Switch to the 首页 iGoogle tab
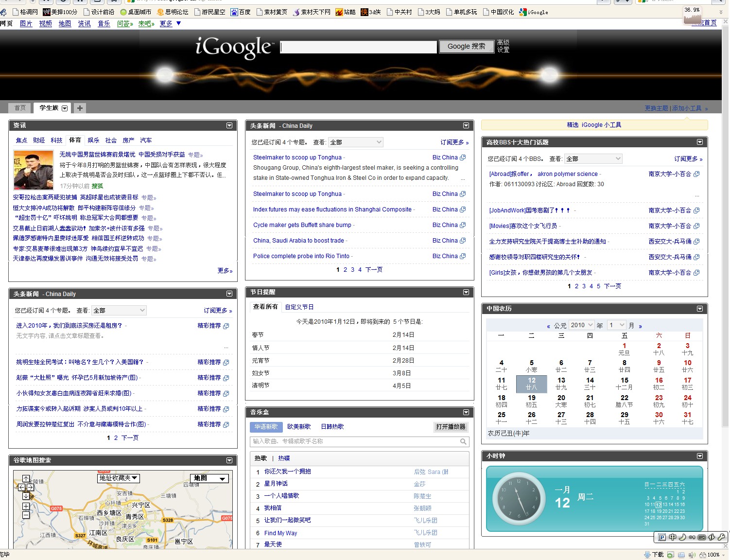 [20, 108]
